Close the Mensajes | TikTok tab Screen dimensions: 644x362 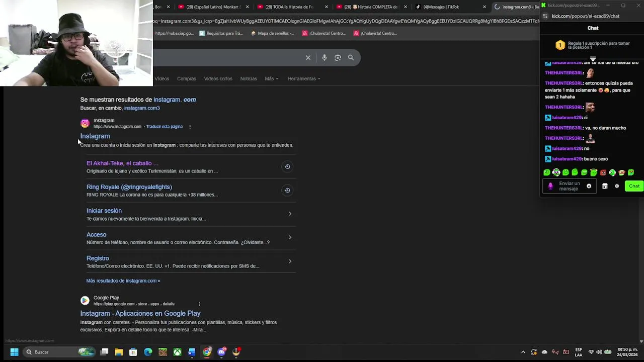(484, 7)
